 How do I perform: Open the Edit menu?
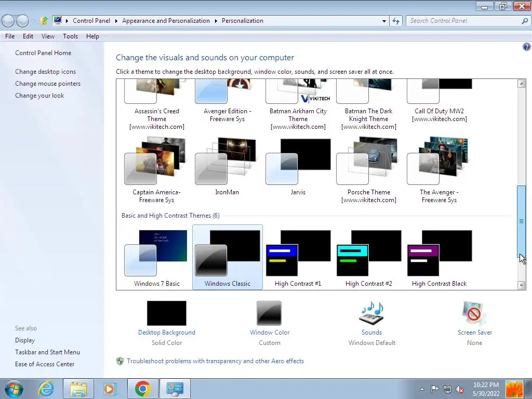point(28,36)
